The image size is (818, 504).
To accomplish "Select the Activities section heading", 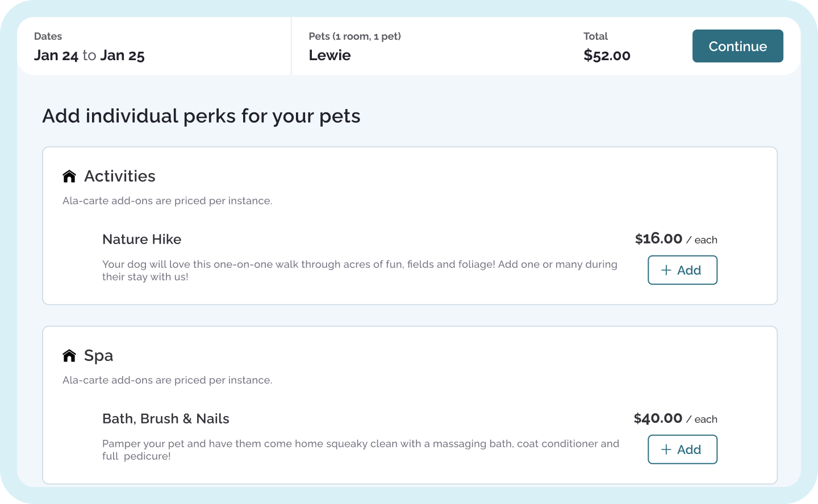I will (120, 176).
